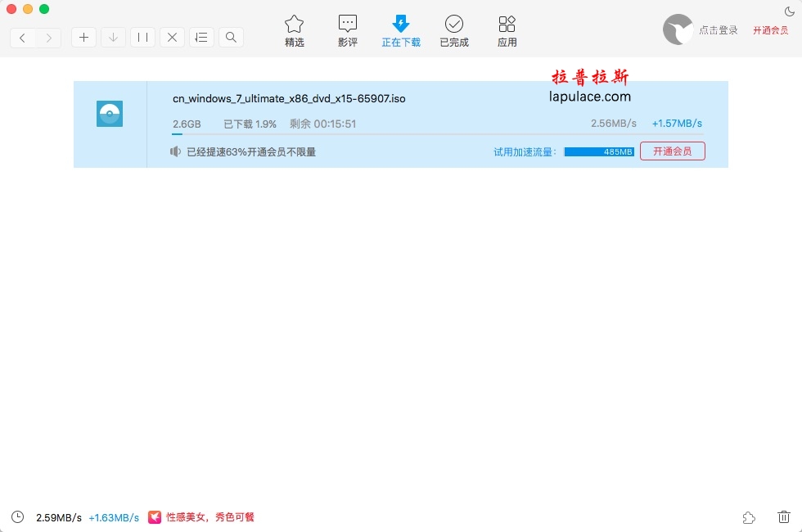802x532 pixels.
Task: Switch to the 精选 tab
Action: 295,31
